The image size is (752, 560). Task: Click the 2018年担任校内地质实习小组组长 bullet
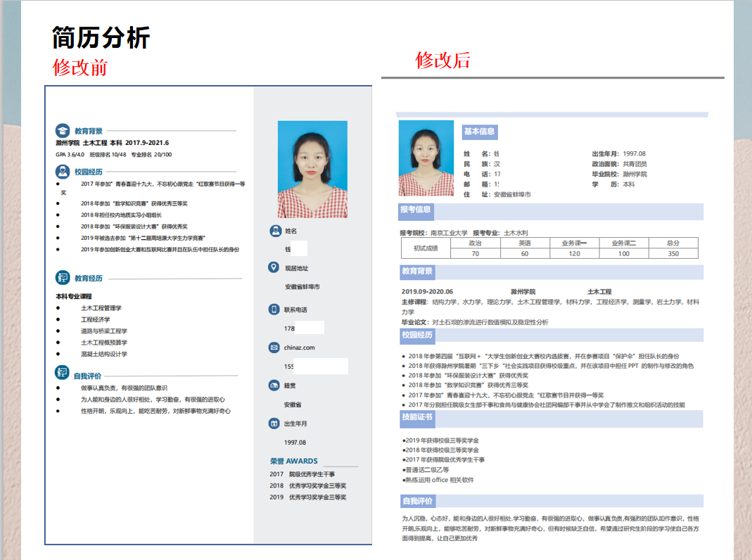click(x=121, y=215)
